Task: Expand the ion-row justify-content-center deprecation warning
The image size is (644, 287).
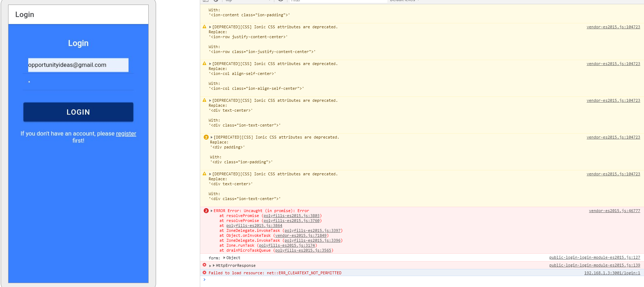Action: click(x=210, y=27)
